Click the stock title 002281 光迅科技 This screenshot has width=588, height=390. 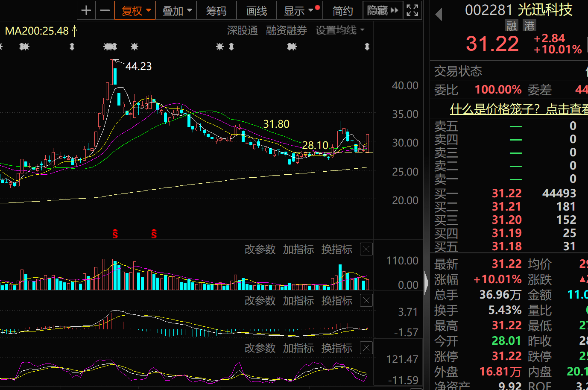(519, 9)
